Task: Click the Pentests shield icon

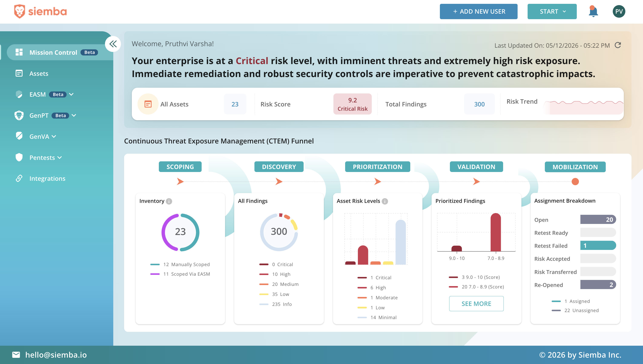Action: click(19, 157)
